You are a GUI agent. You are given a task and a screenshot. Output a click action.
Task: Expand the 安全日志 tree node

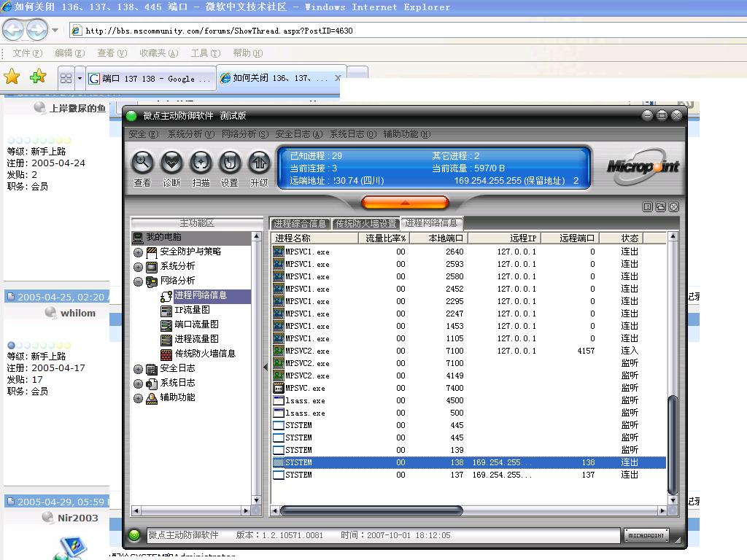(138, 369)
